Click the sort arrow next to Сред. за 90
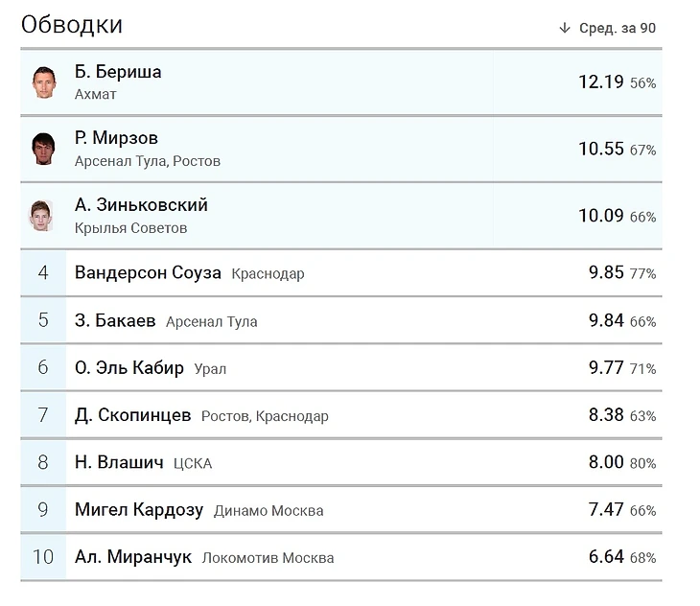Screen dimensions: 700x606 pyautogui.click(x=564, y=28)
